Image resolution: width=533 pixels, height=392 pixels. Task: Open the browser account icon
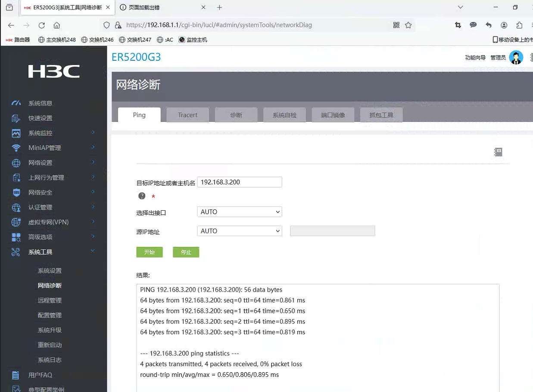504,25
